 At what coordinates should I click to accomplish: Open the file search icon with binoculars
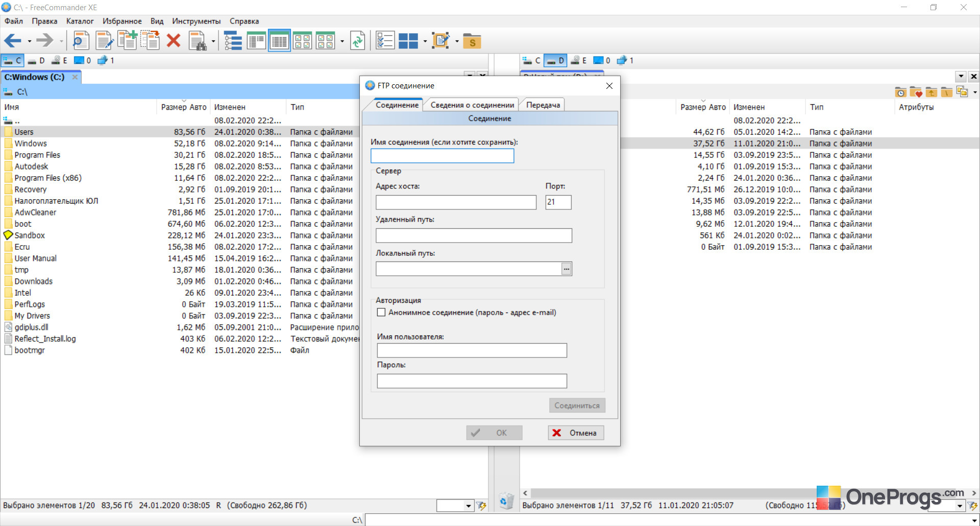coord(198,41)
